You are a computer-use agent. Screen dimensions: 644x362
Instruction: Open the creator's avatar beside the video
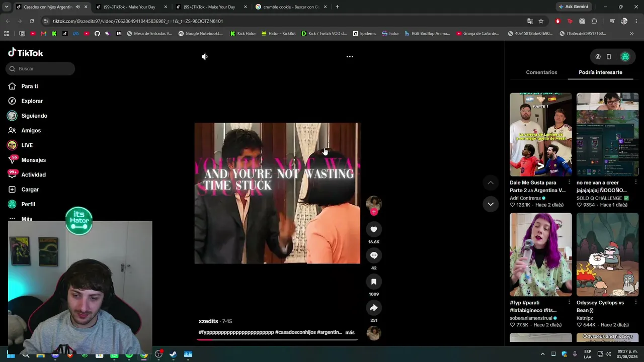374,203
